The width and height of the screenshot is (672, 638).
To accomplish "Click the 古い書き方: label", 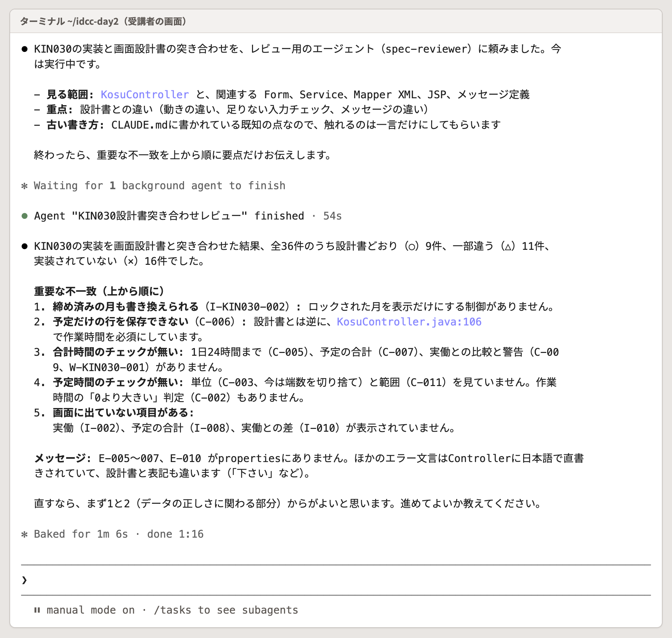I will pos(75,125).
